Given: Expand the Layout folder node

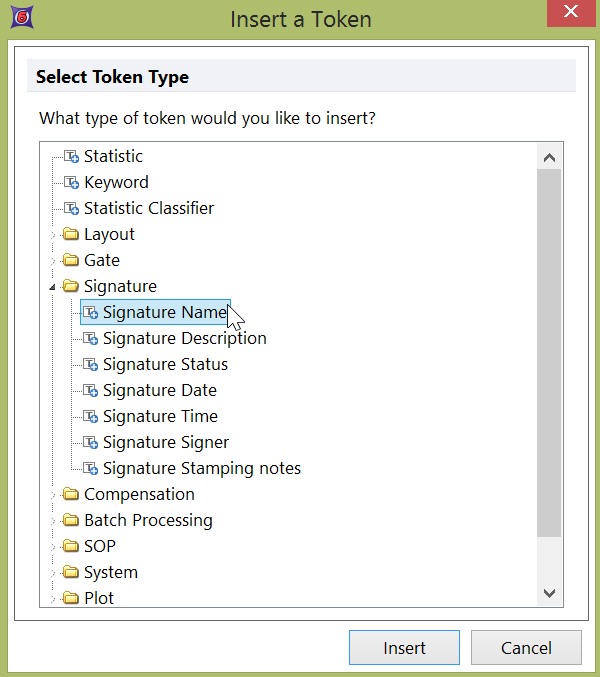Looking at the screenshot, I should (53, 235).
